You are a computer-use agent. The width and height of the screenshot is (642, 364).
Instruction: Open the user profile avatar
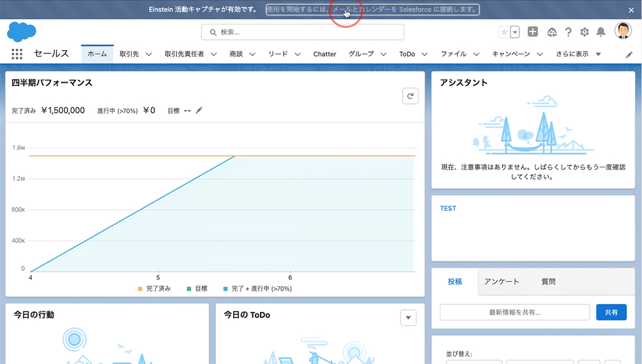pyautogui.click(x=623, y=31)
